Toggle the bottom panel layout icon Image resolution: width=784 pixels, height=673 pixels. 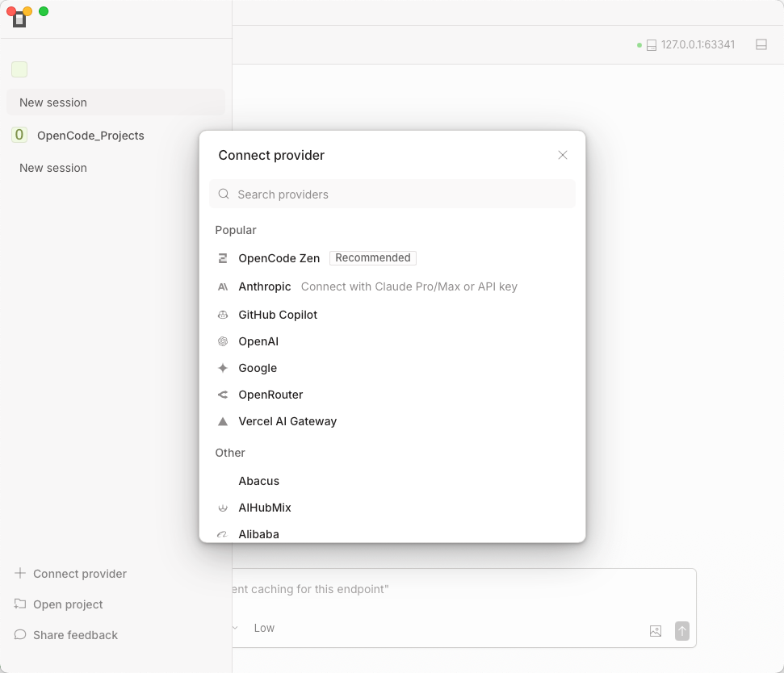(x=761, y=45)
